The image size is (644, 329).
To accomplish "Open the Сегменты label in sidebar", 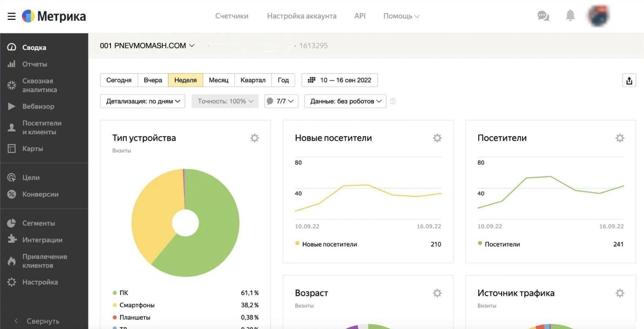I will point(39,223).
